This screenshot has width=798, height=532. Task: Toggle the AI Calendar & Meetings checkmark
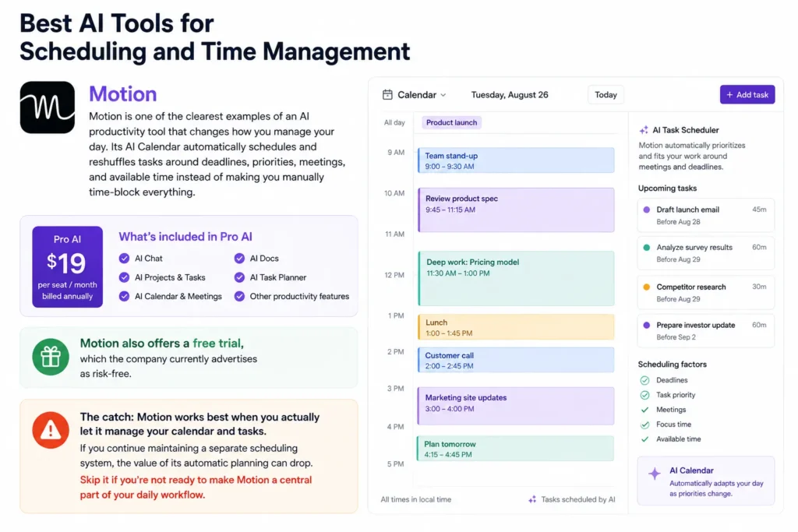(124, 296)
